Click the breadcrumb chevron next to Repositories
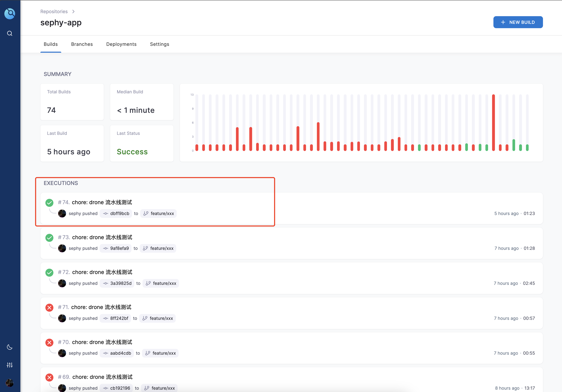 click(73, 11)
